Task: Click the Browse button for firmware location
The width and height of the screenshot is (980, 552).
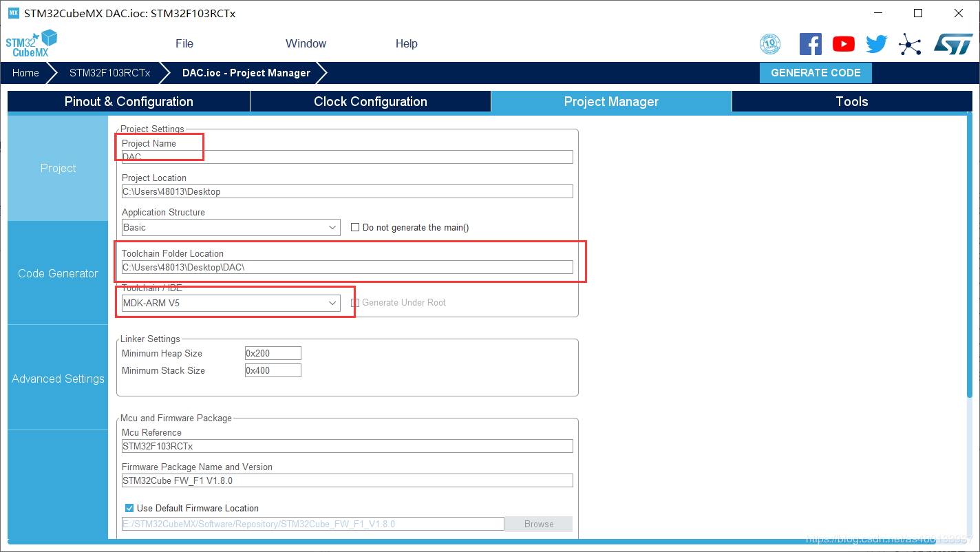Action: click(539, 524)
